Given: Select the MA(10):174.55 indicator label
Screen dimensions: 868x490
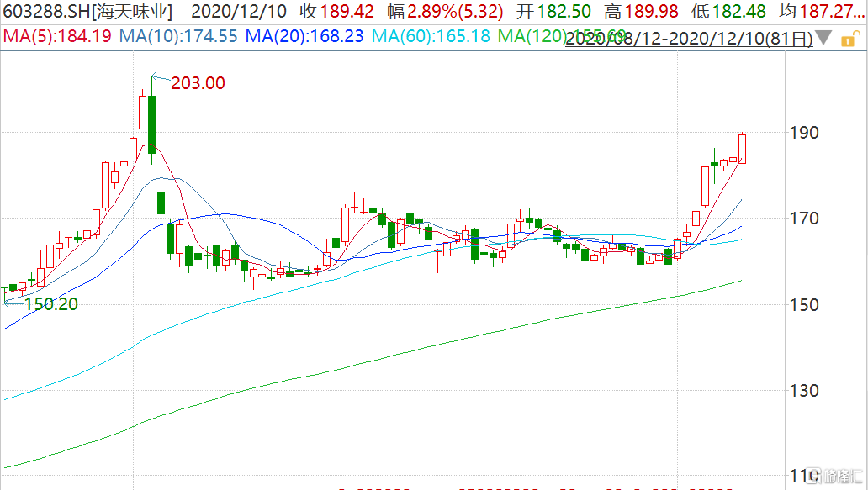Looking at the screenshot, I should pyautogui.click(x=178, y=36).
